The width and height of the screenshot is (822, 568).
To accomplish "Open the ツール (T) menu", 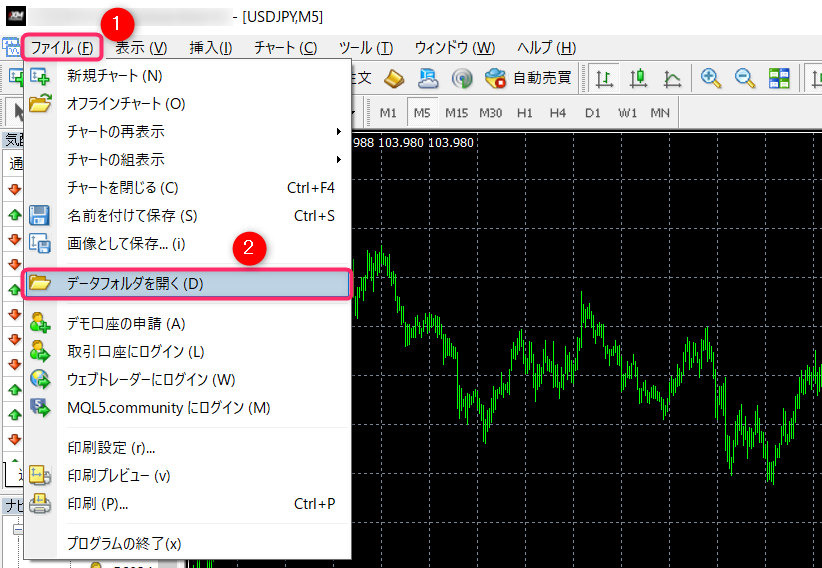I will point(366,48).
